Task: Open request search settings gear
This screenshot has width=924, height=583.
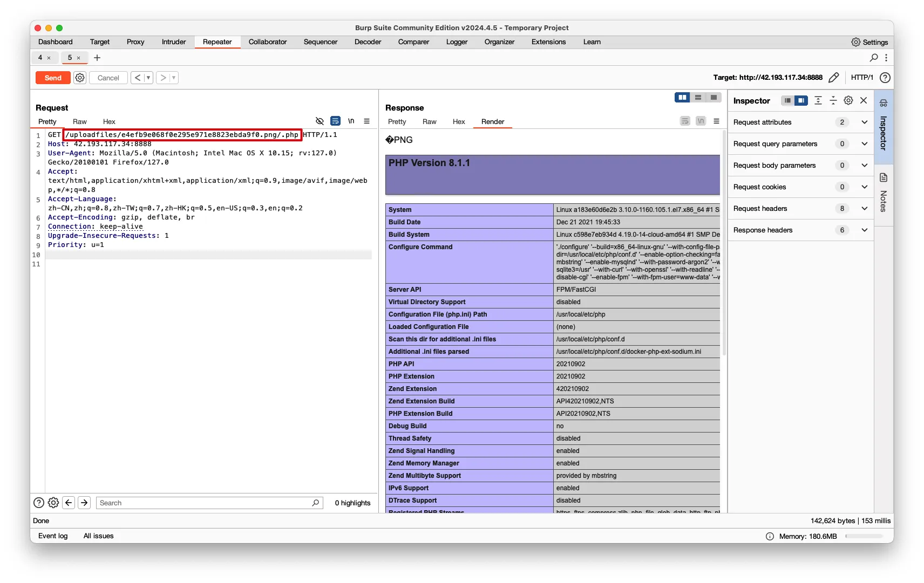Action: [53, 503]
